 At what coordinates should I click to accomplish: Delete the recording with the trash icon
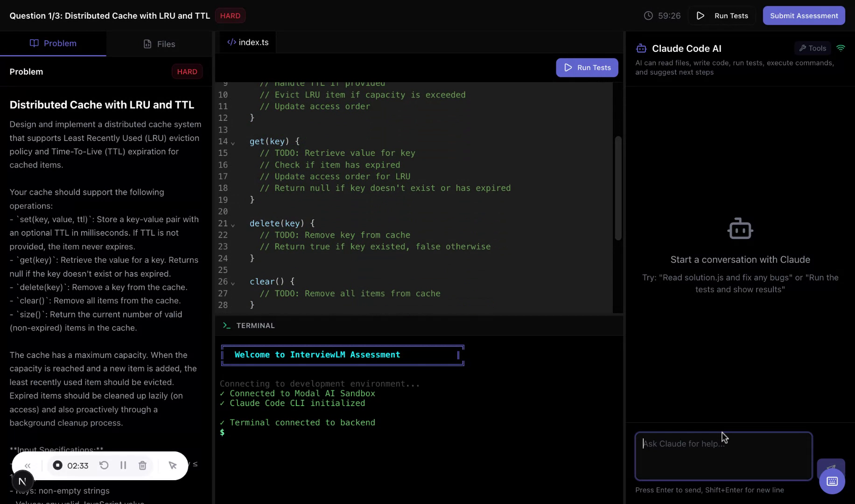click(142, 465)
